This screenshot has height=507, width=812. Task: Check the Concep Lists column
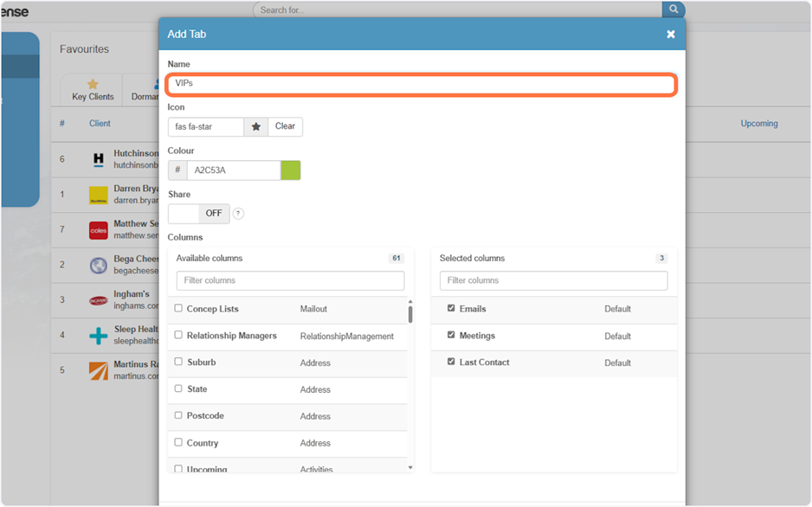coord(178,308)
